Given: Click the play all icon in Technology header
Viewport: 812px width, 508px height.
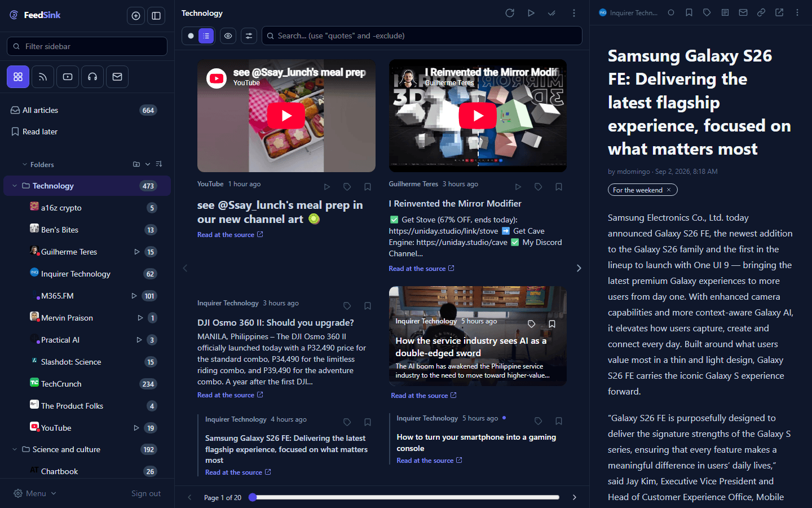Looking at the screenshot, I should pos(531,13).
